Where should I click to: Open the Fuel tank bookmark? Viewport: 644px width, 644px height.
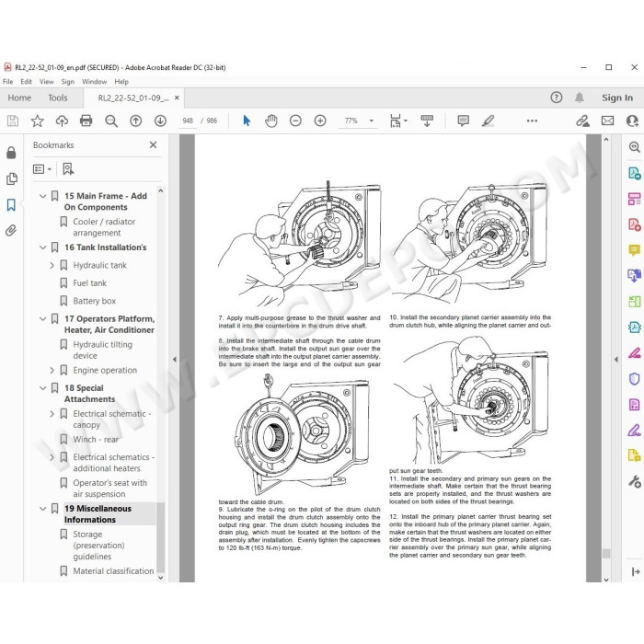point(89,283)
